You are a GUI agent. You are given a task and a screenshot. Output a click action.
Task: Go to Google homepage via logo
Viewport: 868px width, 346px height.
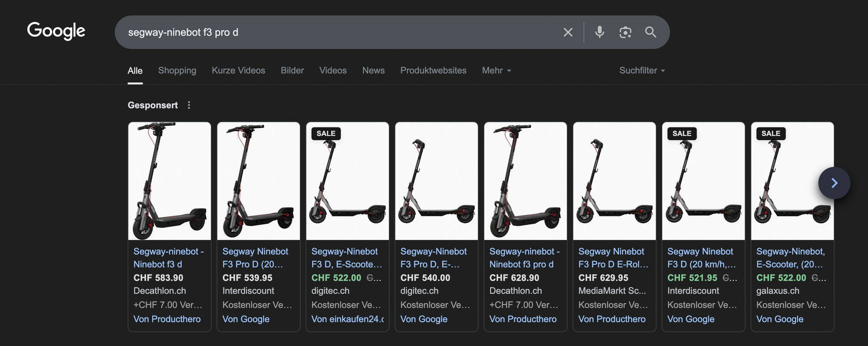pyautogui.click(x=56, y=31)
